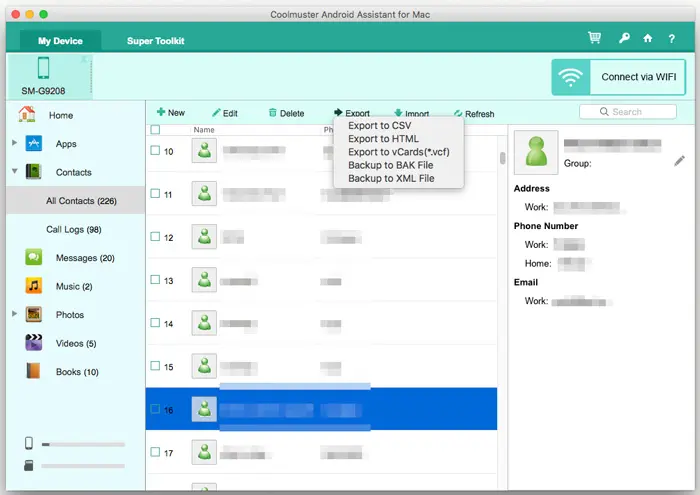Click the Delete contact button
Screen dimensions: 700x495
[286, 113]
